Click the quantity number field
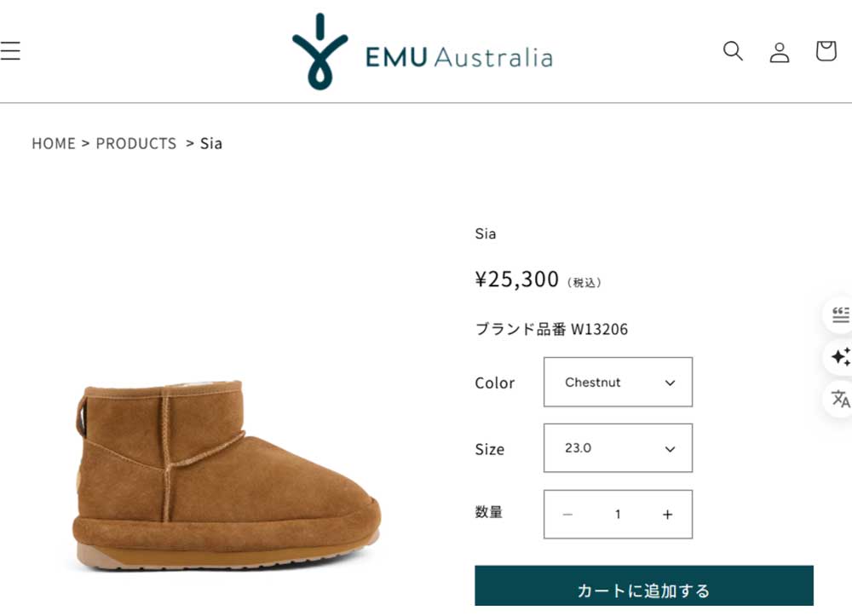 (618, 515)
